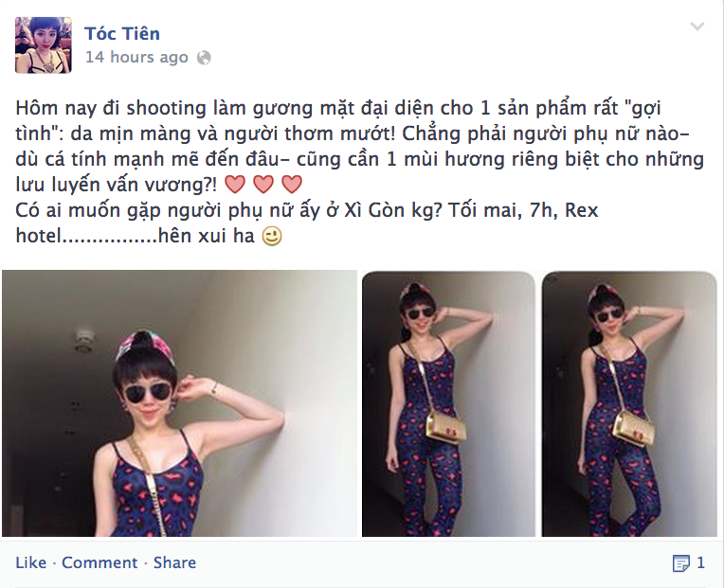The width and height of the screenshot is (724, 588).
Task: Open Tóc Tiên's profile picture thumbnail
Action: [44, 45]
